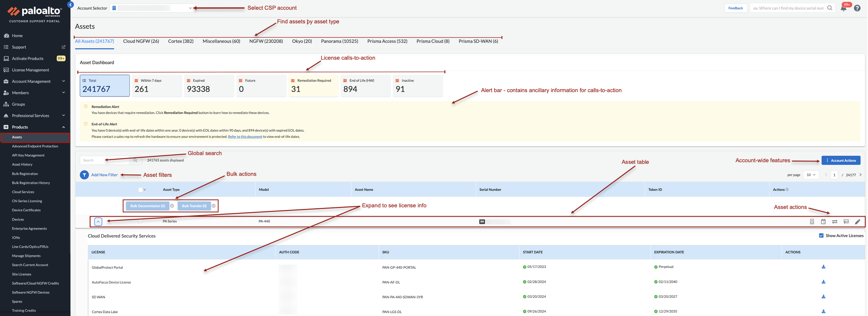This screenshot has height=316, width=868.
Task: Collapse the PA-440 license details row
Action: coord(98,222)
